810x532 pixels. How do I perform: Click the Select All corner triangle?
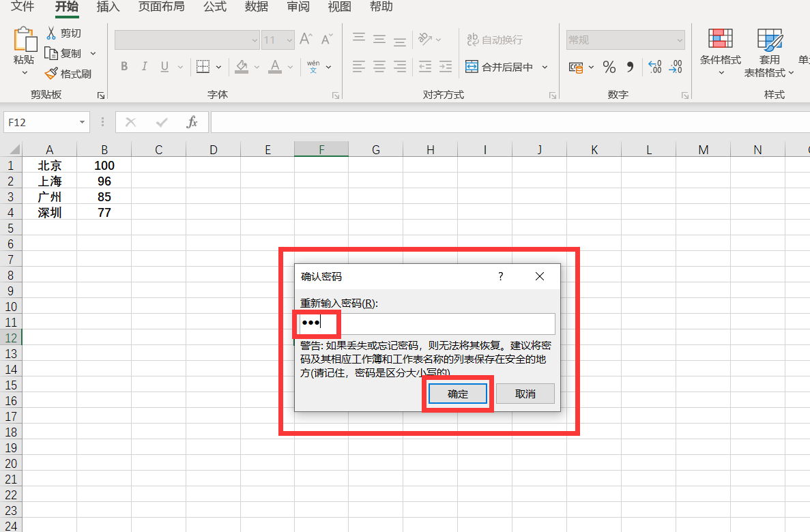(x=14, y=149)
